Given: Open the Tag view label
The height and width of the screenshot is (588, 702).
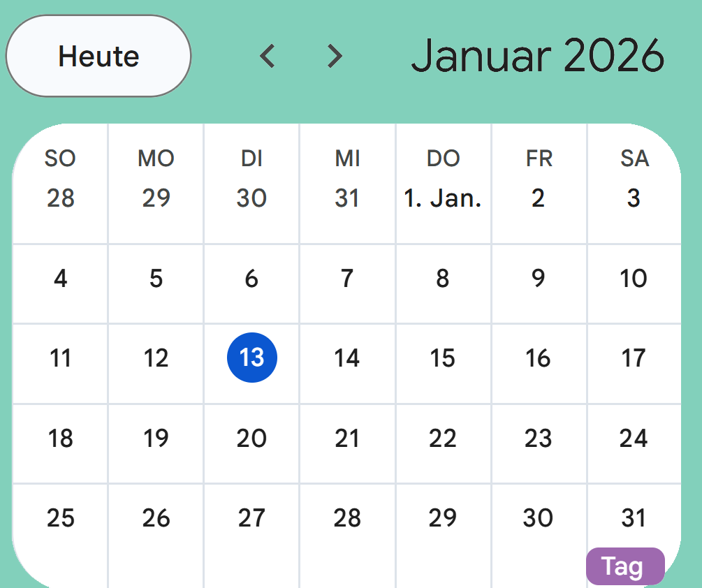Looking at the screenshot, I should point(624,566).
